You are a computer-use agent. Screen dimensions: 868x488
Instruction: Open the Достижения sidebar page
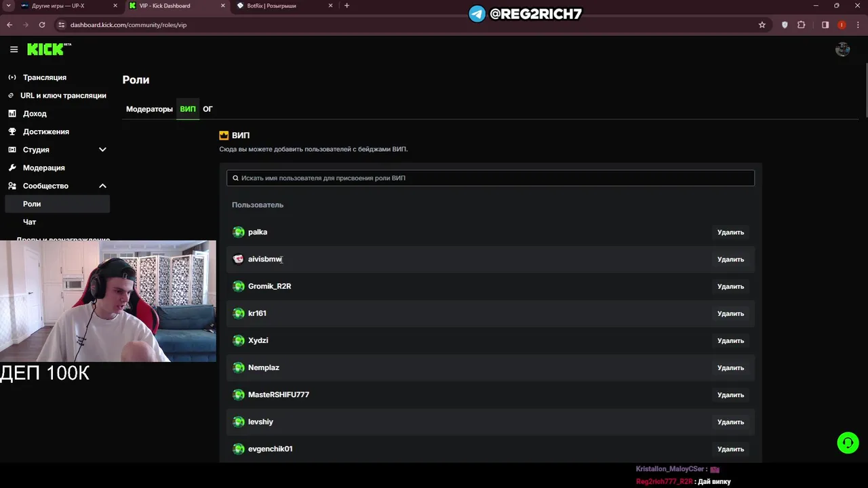46,131
